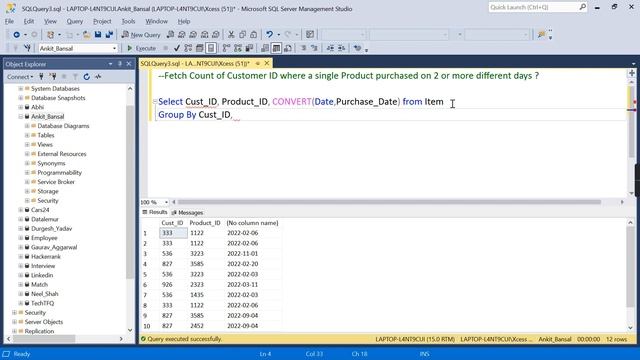Collapse the Ankit_Bansal database node
The width and height of the screenshot is (640, 360).
point(20,117)
